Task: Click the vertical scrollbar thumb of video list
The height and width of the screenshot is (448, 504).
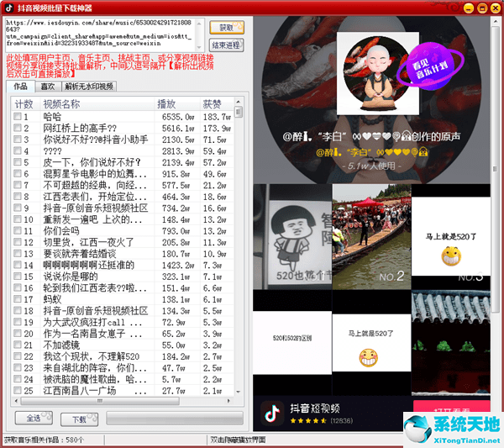Action: (239, 112)
